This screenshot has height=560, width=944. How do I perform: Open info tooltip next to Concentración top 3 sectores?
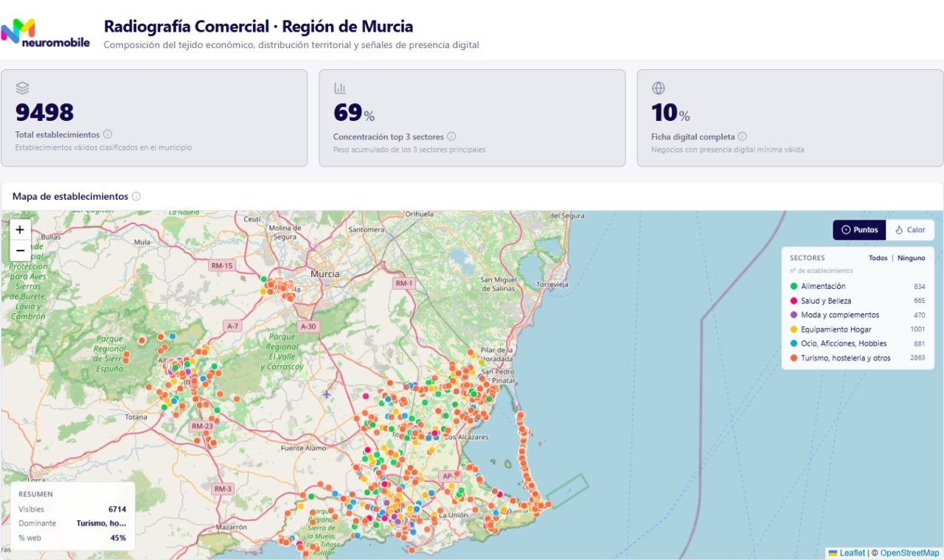point(451,136)
